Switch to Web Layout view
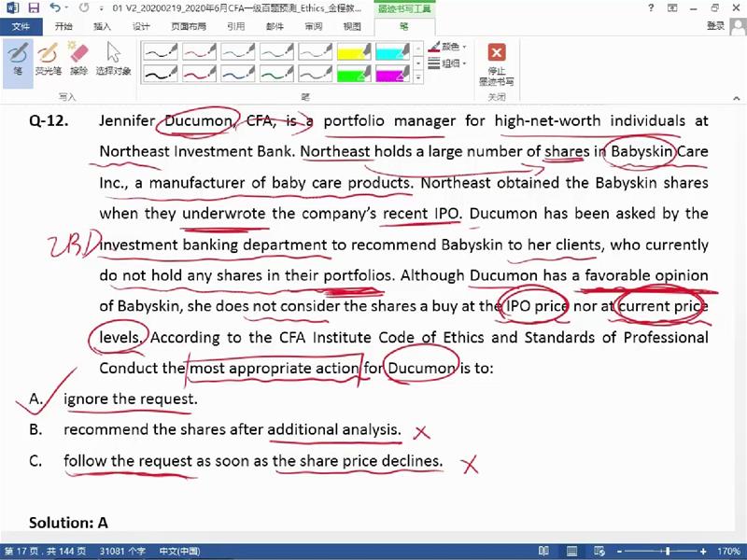The image size is (747, 560). [599, 552]
